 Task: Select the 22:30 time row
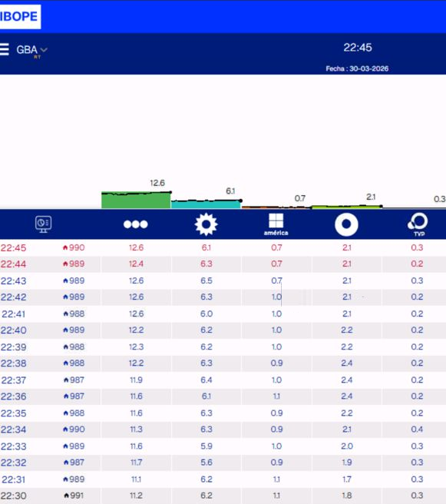(223, 496)
